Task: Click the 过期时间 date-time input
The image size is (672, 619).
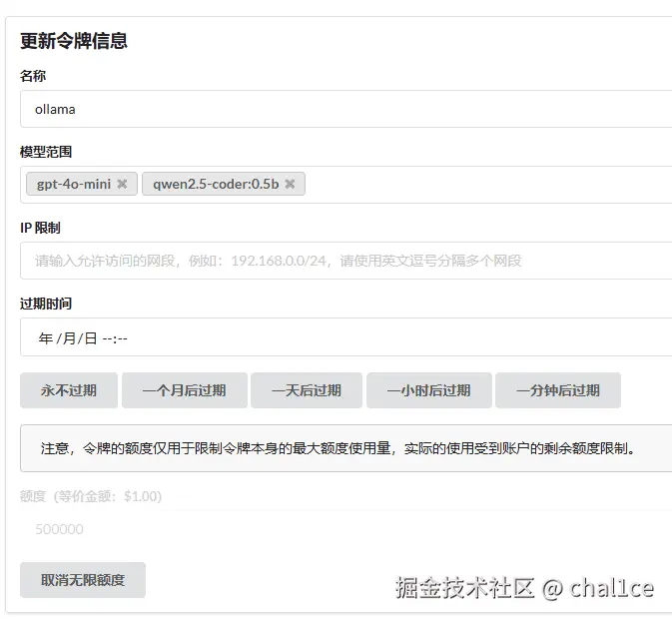Action: click(345, 337)
